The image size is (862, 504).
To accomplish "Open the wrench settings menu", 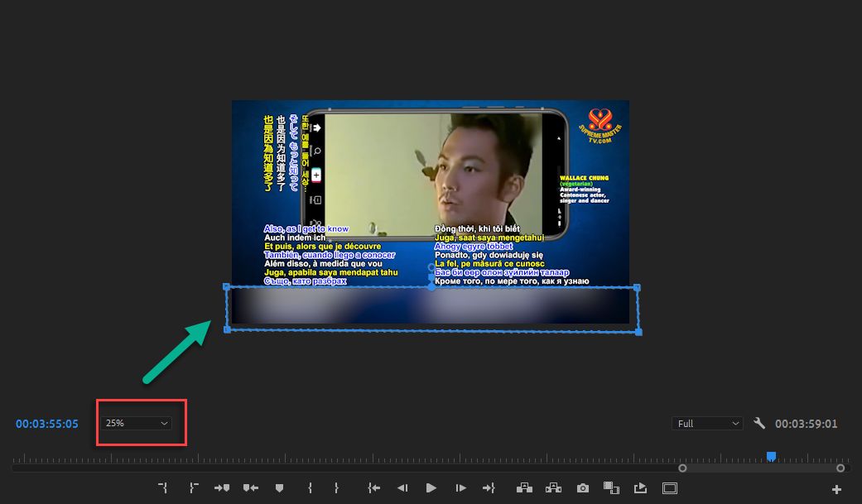I will [x=759, y=423].
